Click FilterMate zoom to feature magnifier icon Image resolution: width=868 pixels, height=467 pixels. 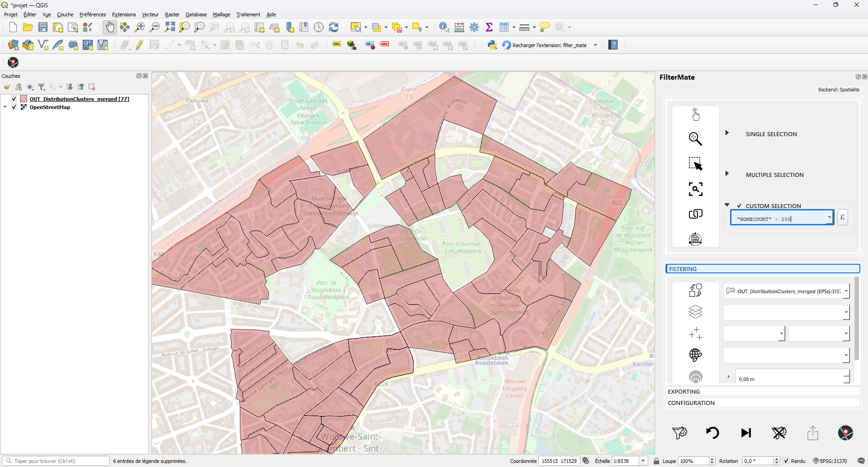(x=695, y=139)
